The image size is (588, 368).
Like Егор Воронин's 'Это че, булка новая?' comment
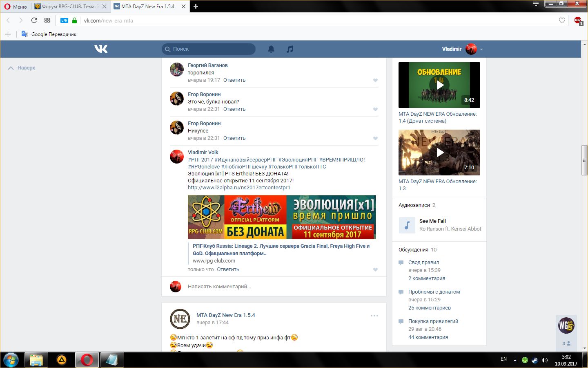[x=375, y=109]
